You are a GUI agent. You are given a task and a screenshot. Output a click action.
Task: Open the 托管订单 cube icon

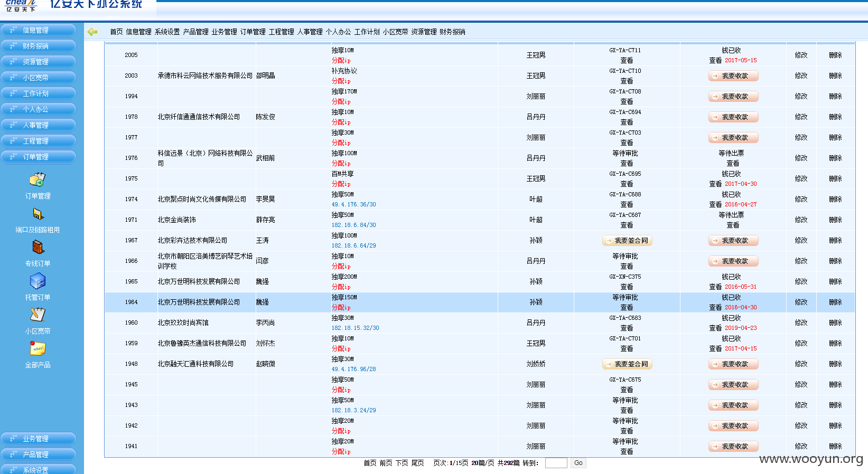click(38, 281)
